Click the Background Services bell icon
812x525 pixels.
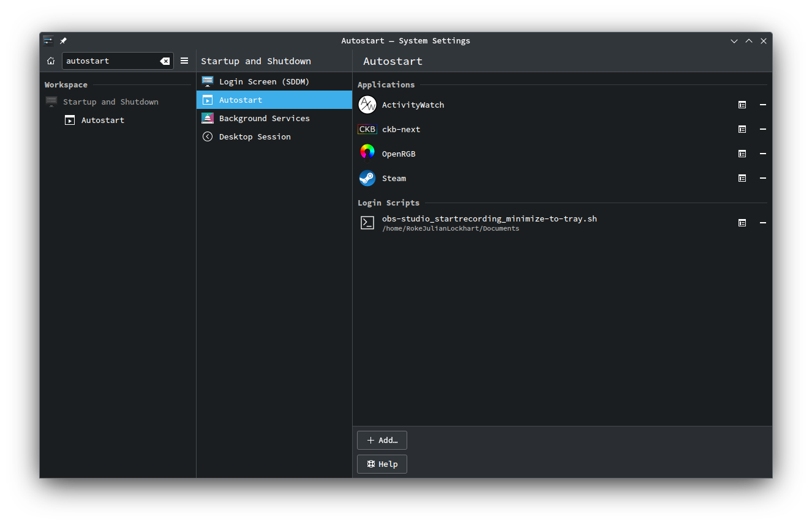(x=208, y=118)
